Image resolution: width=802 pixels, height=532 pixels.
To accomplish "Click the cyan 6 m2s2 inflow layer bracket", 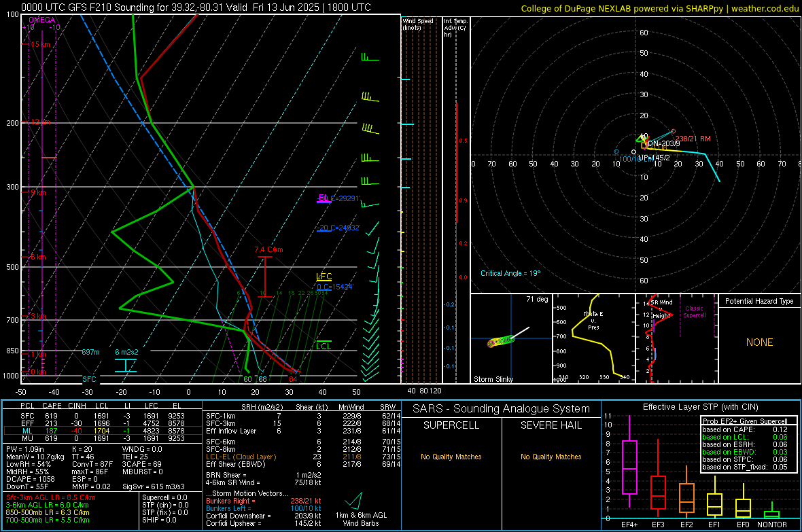I will 126,366.
